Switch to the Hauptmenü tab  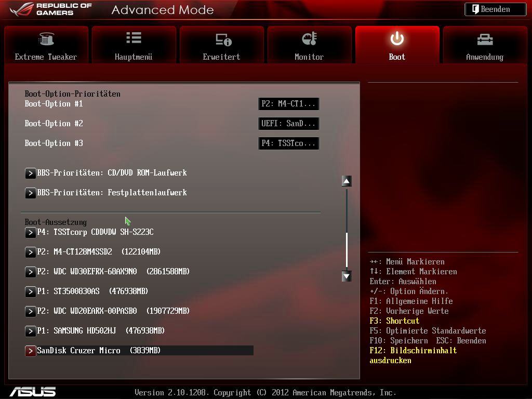[134, 45]
